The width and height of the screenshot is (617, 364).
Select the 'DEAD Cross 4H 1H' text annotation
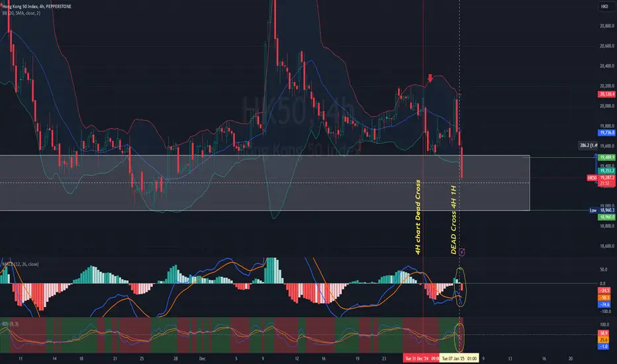(x=453, y=220)
